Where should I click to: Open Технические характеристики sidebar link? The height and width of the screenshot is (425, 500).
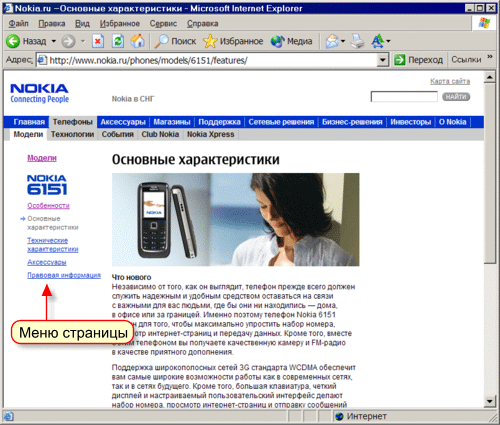tap(53, 245)
